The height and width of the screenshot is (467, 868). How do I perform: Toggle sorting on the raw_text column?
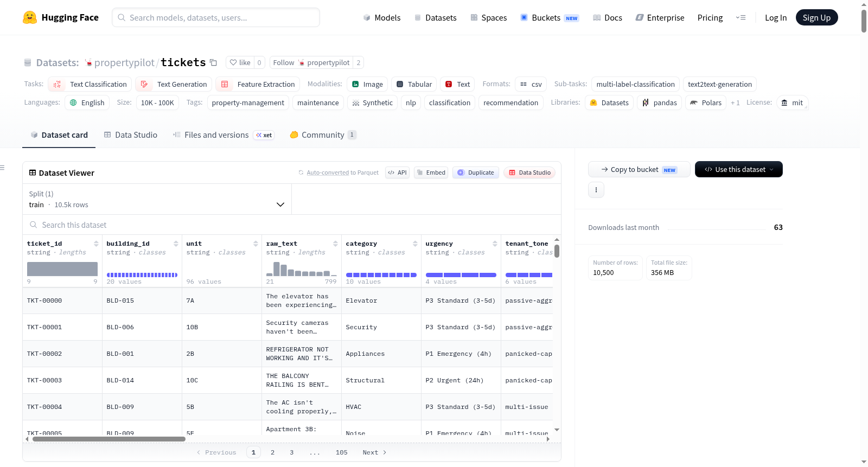[335, 244]
